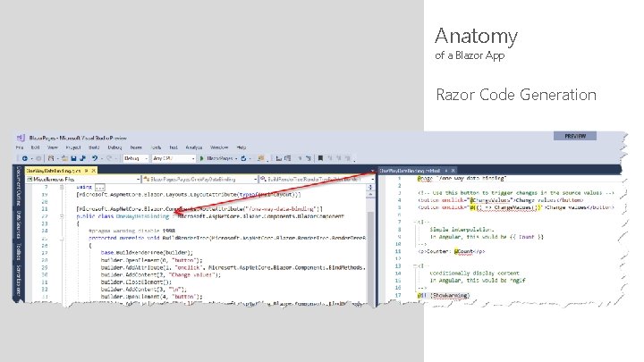644x362 pixels.
Task: Close the OneWayDataBinding.cshtml tab
Action: [x=453, y=171]
